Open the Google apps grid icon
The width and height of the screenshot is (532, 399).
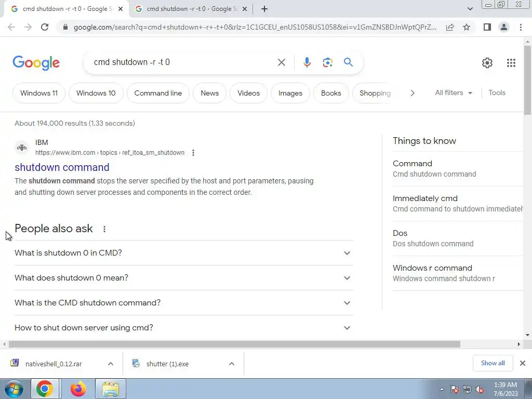coord(511,63)
